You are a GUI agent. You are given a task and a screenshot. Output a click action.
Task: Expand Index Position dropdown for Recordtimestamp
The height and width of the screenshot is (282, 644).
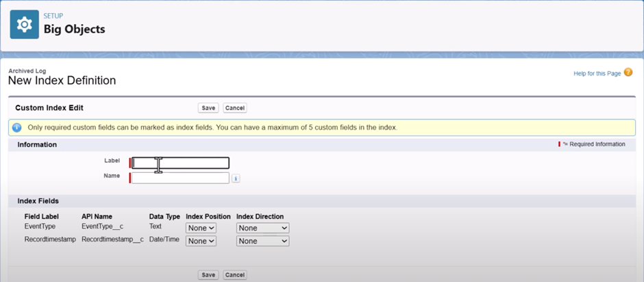point(201,241)
